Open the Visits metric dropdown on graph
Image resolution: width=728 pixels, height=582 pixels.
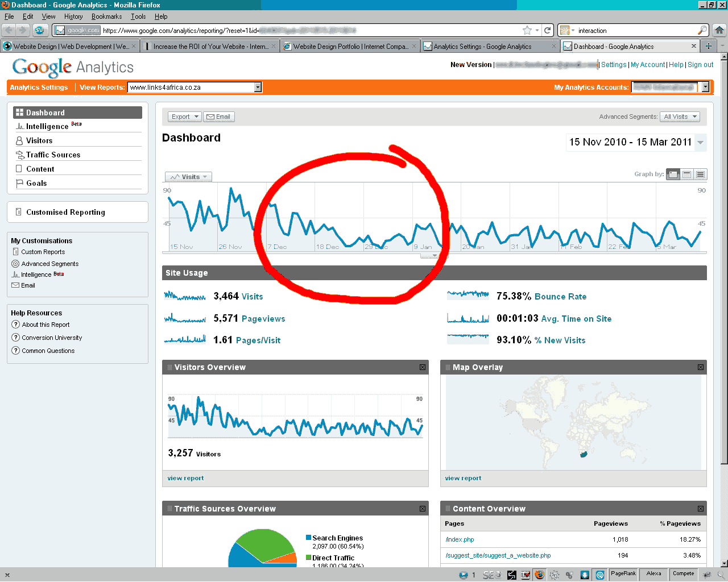coord(188,177)
